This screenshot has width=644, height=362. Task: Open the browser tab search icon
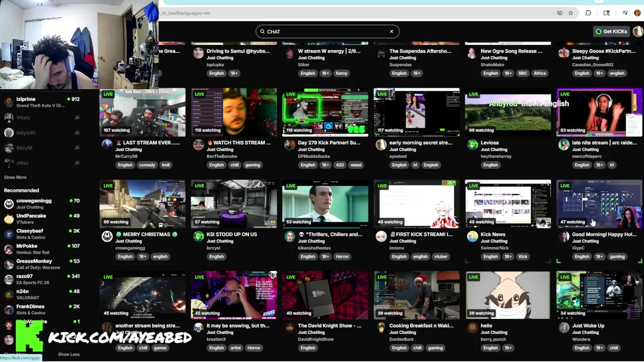606,13
